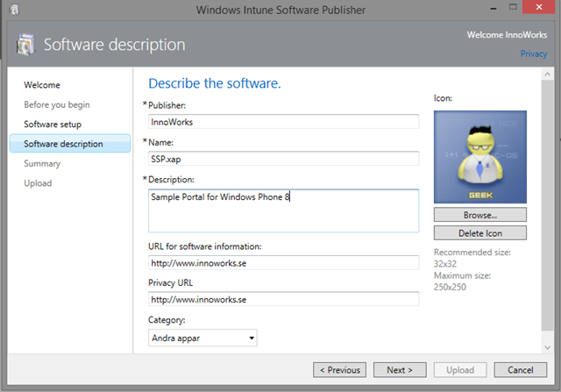Screen dimensions: 561x392
Task: Click the Welcome InnoWorks text
Action: click(x=507, y=35)
